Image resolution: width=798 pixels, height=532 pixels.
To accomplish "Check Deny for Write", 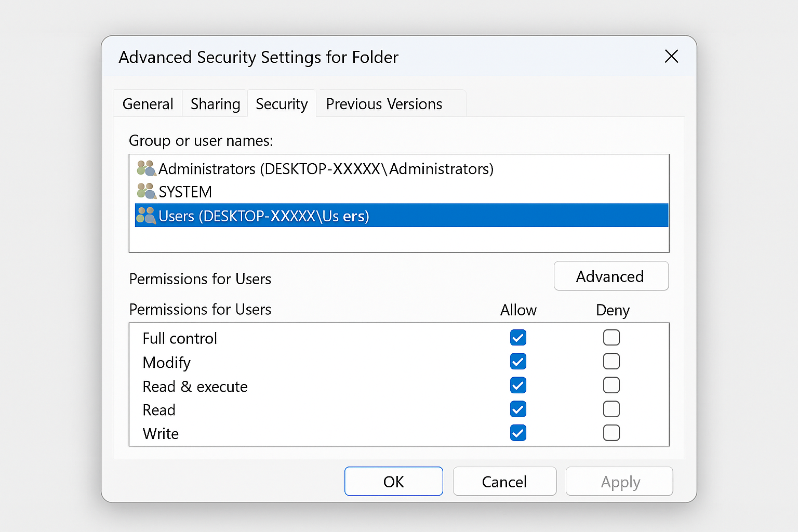I will [611, 433].
